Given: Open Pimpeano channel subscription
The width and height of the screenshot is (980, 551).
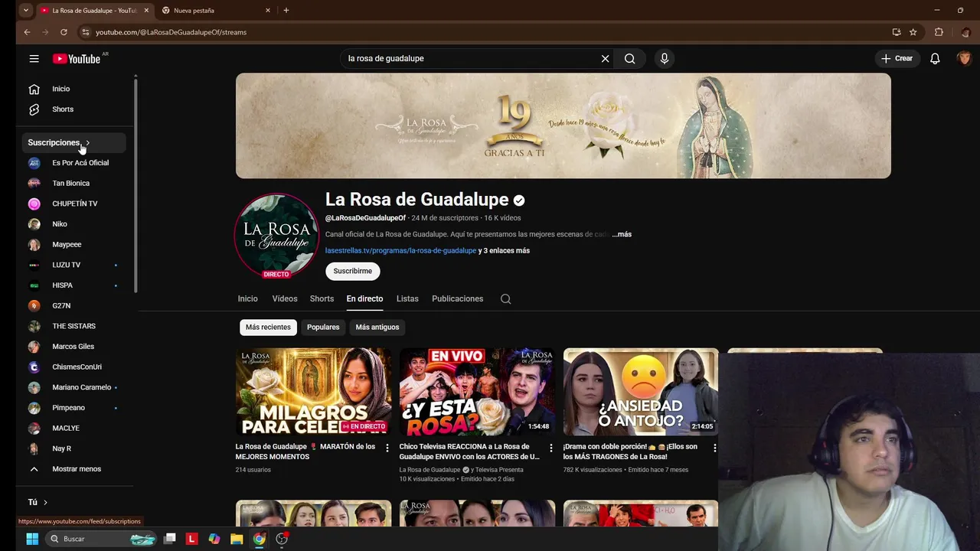Looking at the screenshot, I should point(73,408).
